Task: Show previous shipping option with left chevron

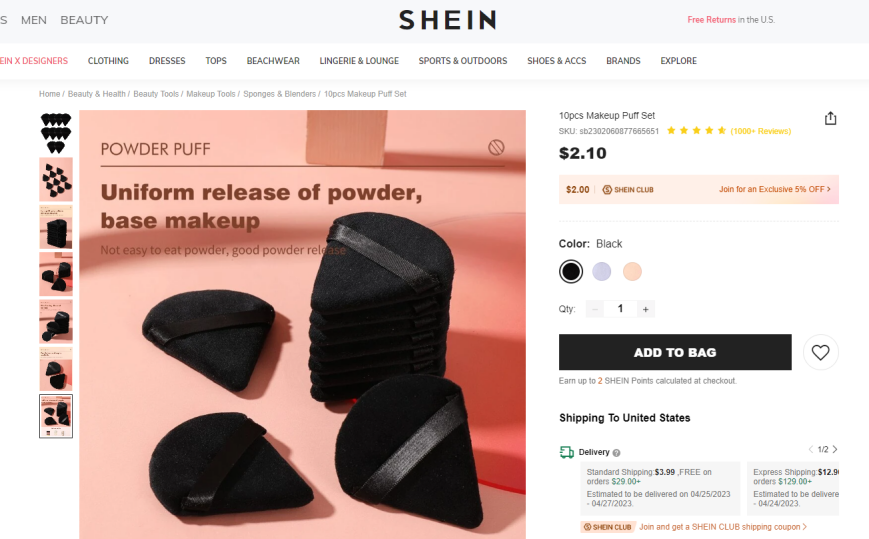Action: tap(811, 449)
